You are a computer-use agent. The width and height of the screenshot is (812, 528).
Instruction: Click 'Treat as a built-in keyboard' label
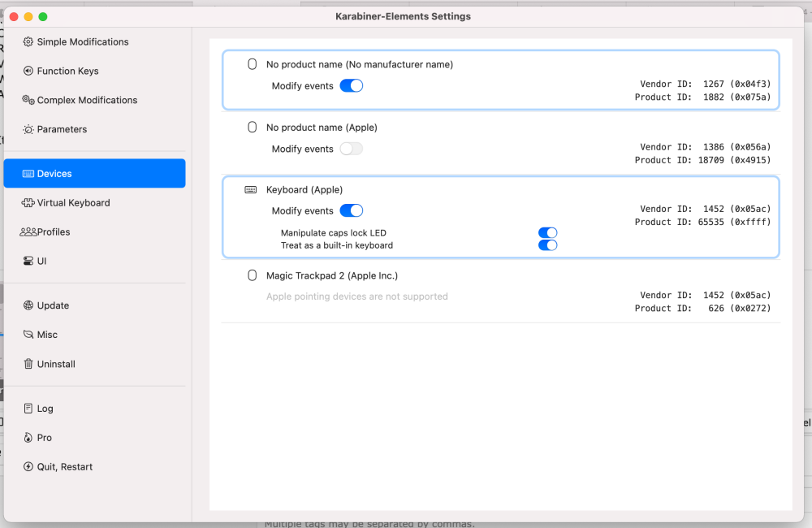[337, 245]
